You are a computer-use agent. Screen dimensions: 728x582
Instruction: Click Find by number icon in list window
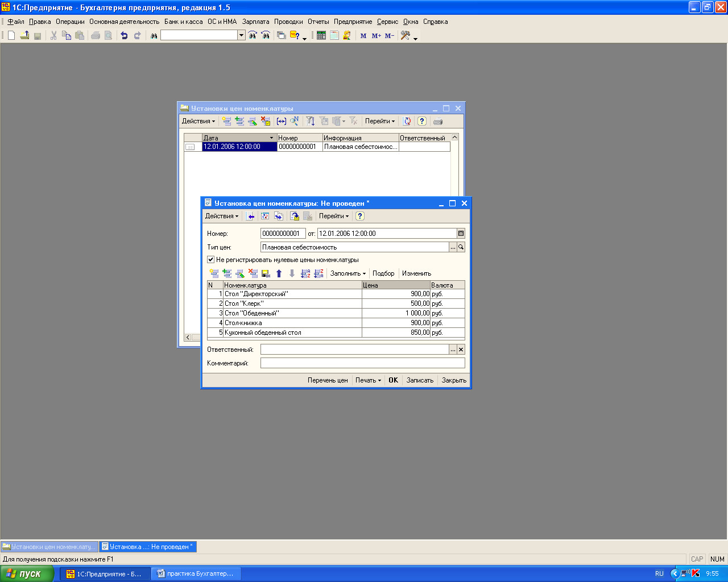(x=294, y=121)
